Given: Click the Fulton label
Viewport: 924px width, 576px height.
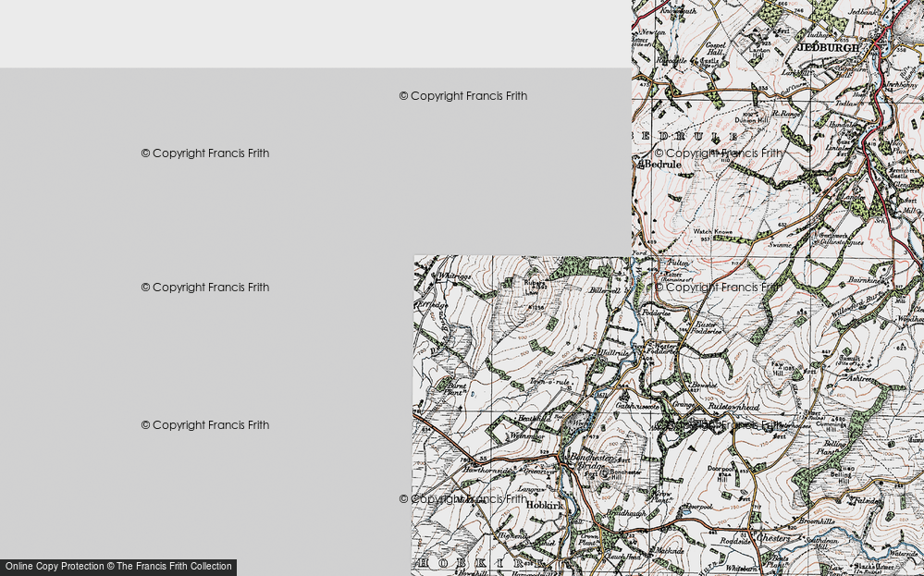Looking at the screenshot, I should [x=678, y=263].
